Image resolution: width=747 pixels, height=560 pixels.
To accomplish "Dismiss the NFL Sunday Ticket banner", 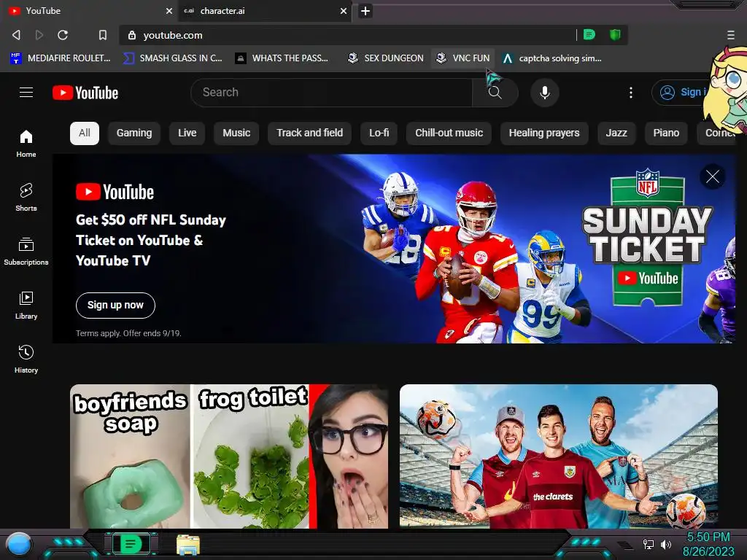I will point(712,176).
